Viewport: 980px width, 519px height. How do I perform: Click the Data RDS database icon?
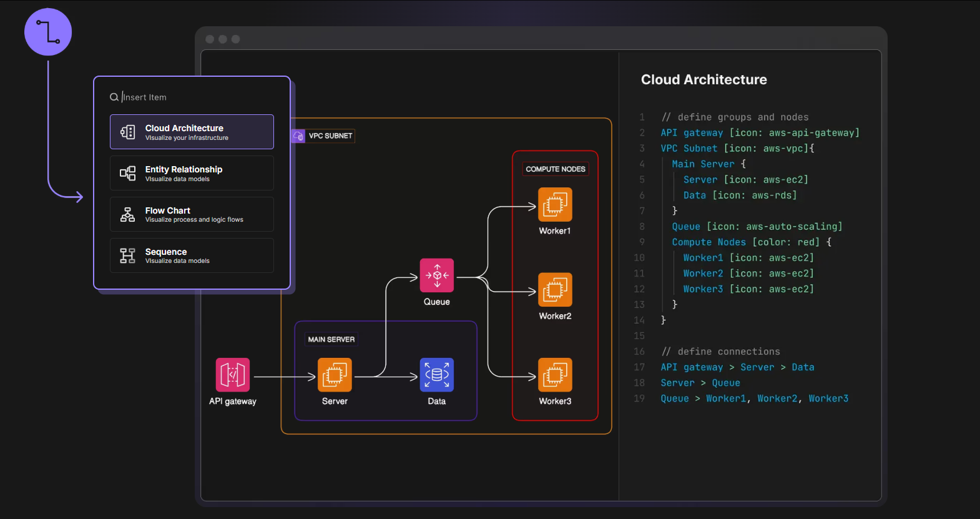pyautogui.click(x=437, y=375)
